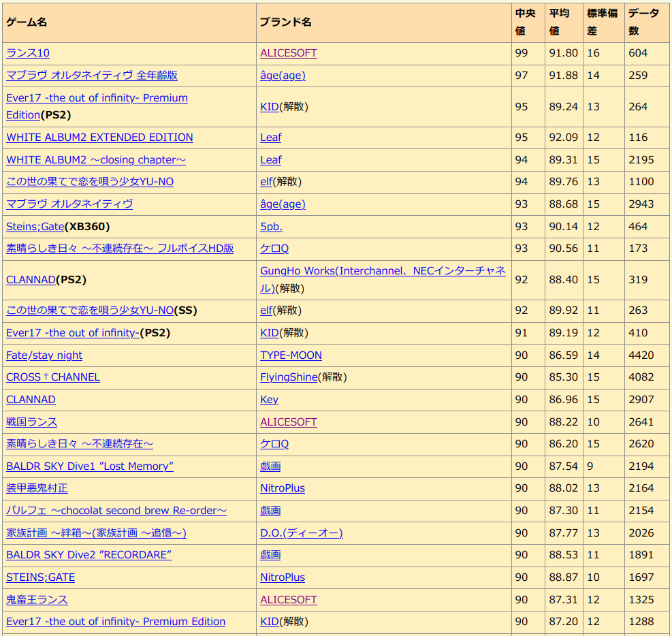Open この世の果てで恋を唄う少女YU-NO link with 1100 data
This screenshot has height=636, width=672.
coord(90,182)
